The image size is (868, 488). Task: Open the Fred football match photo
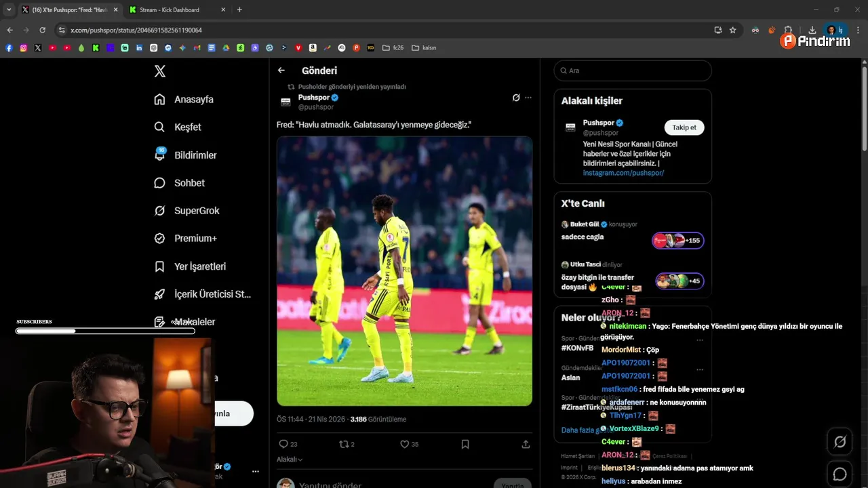[404, 271]
